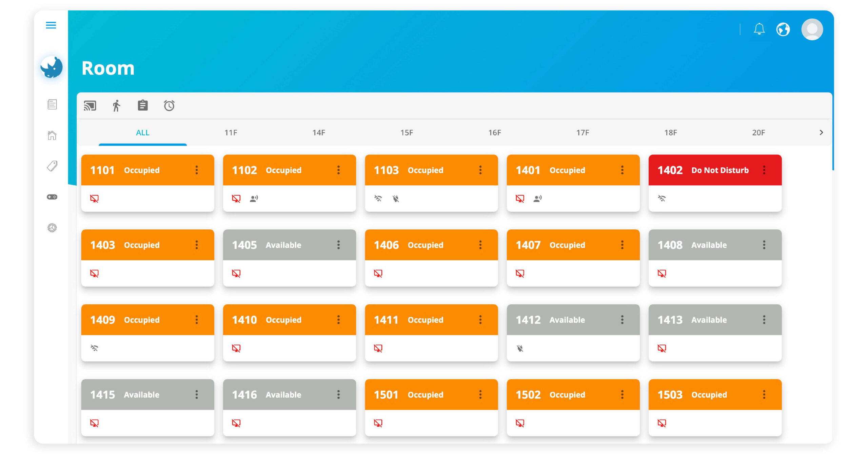The width and height of the screenshot is (868, 454).
Task: Open options menu for room 1101
Action: click(197, 170)
